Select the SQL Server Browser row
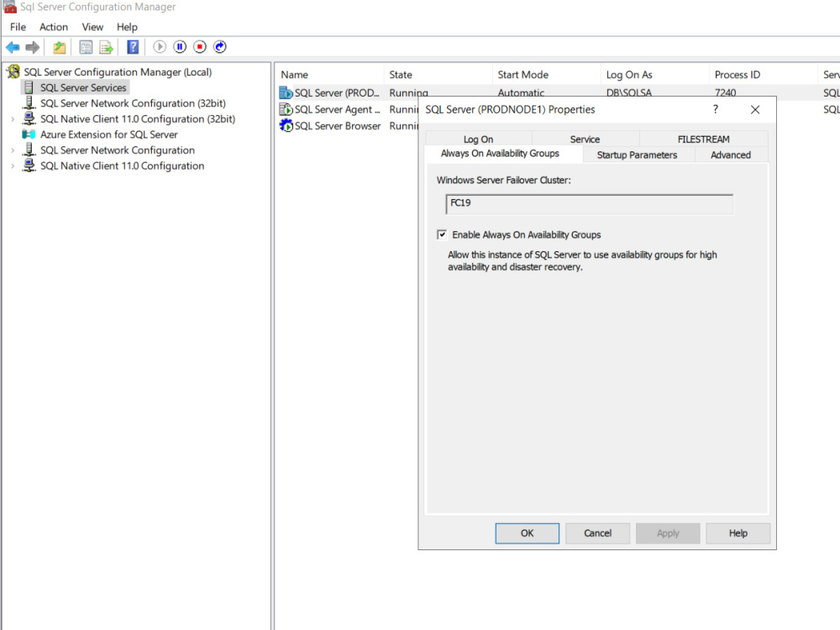Image resolution: width=840 pixels, height=630 pixels. point(338,126)
